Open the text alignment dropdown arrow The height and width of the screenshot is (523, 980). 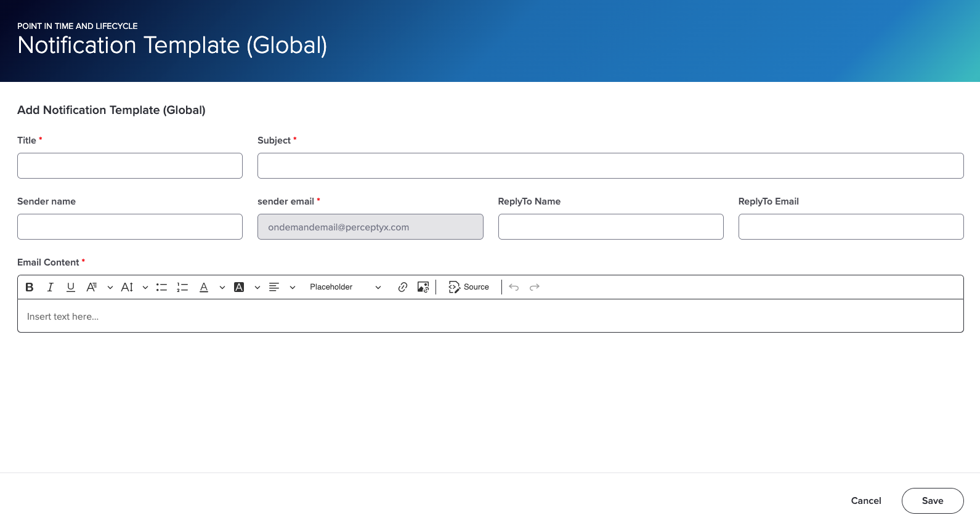(293, 287)
